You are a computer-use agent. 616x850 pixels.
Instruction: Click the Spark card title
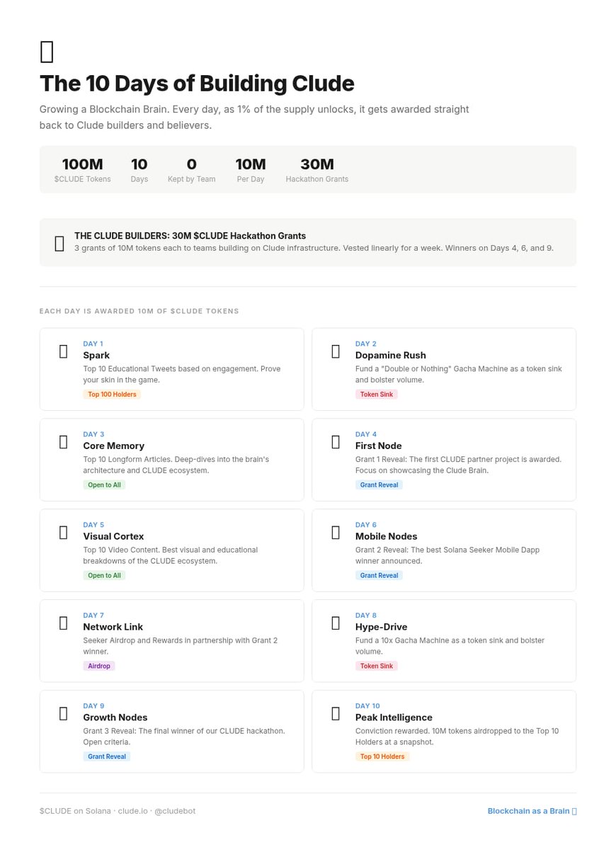click(96, 356)
